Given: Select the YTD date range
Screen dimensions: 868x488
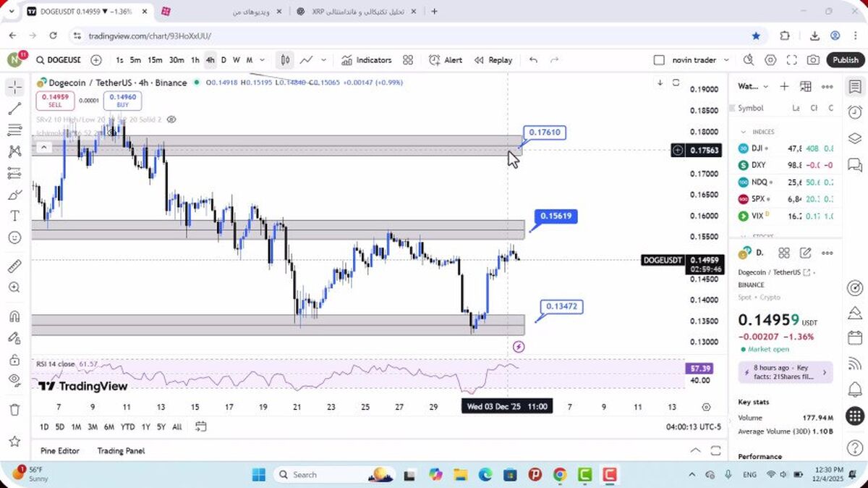Looking at the screenshot, I should pyautogui.click(x=128, y=427).
